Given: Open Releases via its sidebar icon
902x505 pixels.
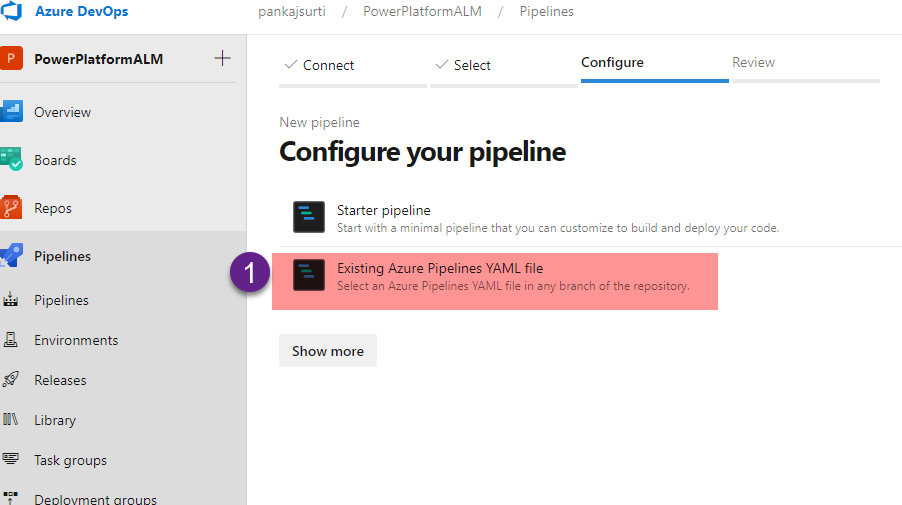Looking at the screenshot, I should [x=12, y=380].
